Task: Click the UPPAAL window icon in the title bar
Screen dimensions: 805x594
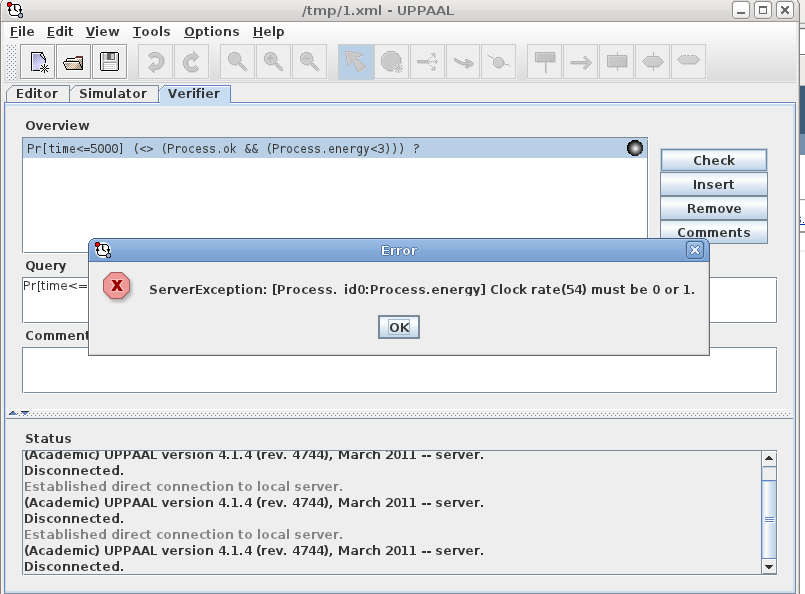Action: click(x=15, y=10)
